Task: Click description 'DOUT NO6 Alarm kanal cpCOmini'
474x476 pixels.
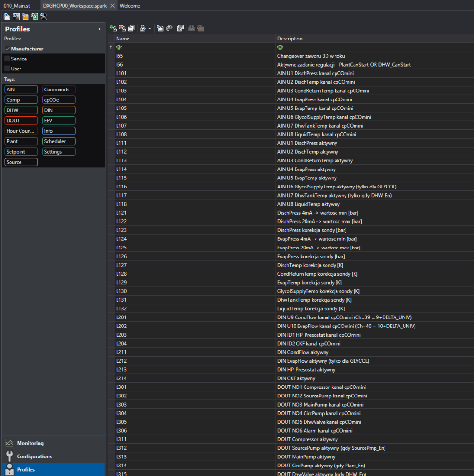Action: [315, 430]
